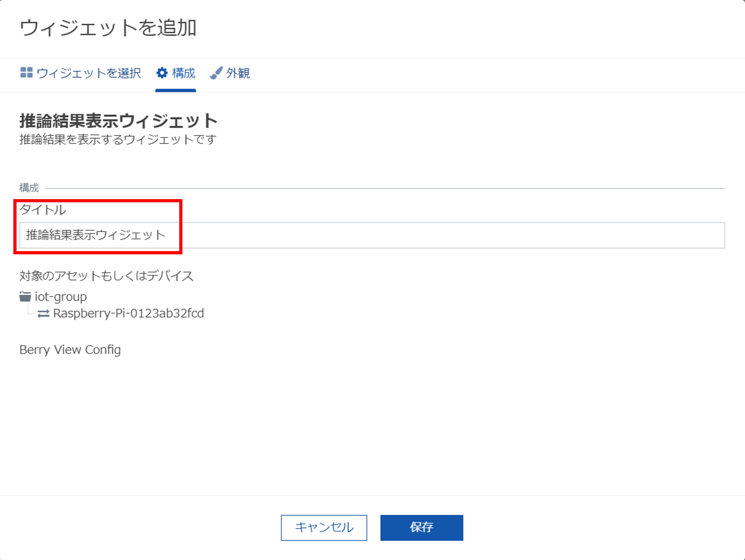Click the 推論結果を表示するウィジェットです description

click(118, 139)
